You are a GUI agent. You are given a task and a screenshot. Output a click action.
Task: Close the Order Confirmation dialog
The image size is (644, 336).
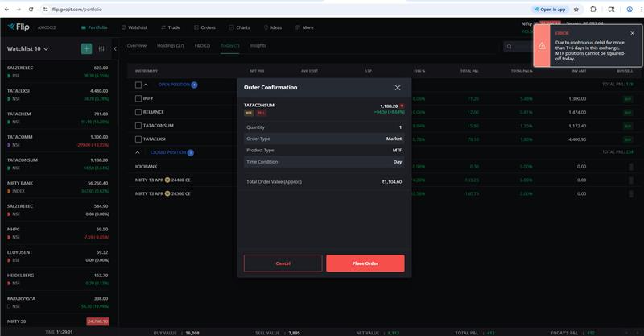[x=397, y=88]
